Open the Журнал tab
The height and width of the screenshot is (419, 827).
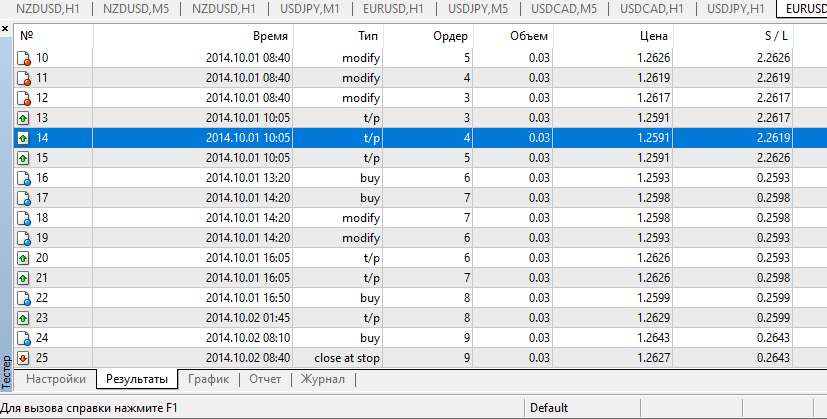323,379
